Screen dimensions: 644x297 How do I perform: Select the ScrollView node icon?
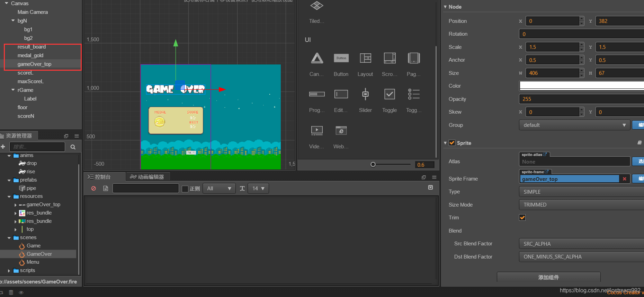[x=390, y=58]
